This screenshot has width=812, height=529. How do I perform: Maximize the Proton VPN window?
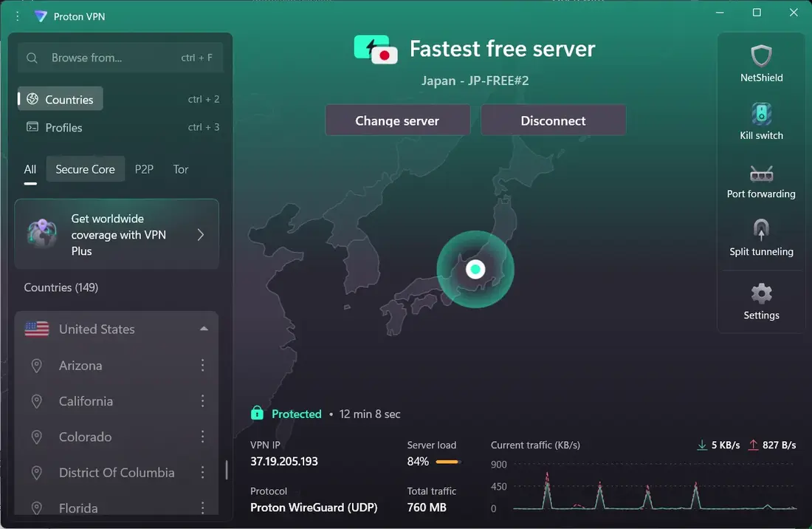tap(757, 13)
